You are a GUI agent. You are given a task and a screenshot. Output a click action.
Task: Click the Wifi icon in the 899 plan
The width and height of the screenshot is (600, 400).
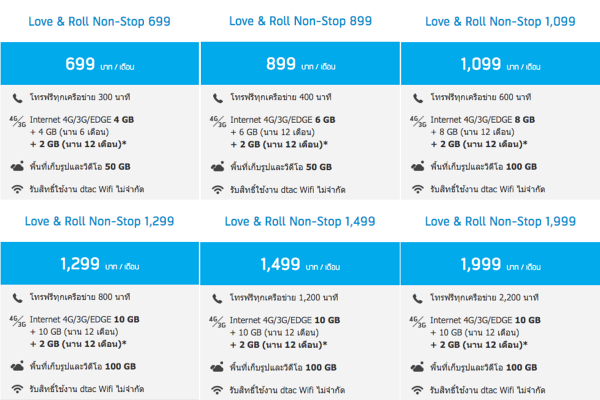click(x=218, y=189)
